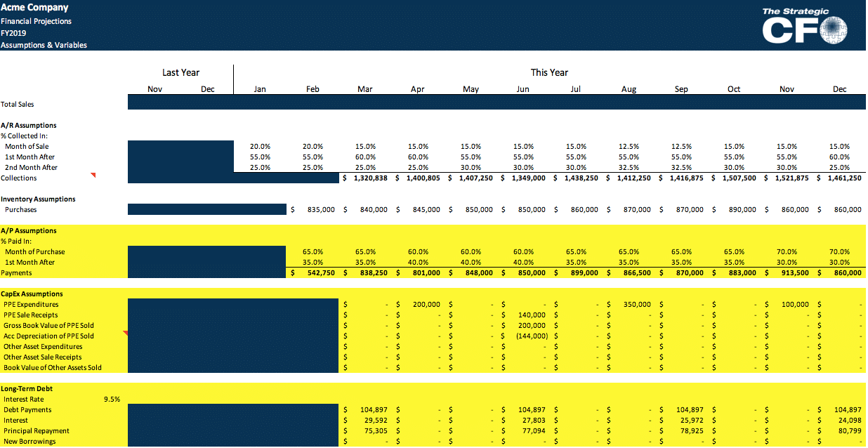This screenshot has height=448, width=868.
Task: Select the Month of Purchase row label
Action: (35, 251)
